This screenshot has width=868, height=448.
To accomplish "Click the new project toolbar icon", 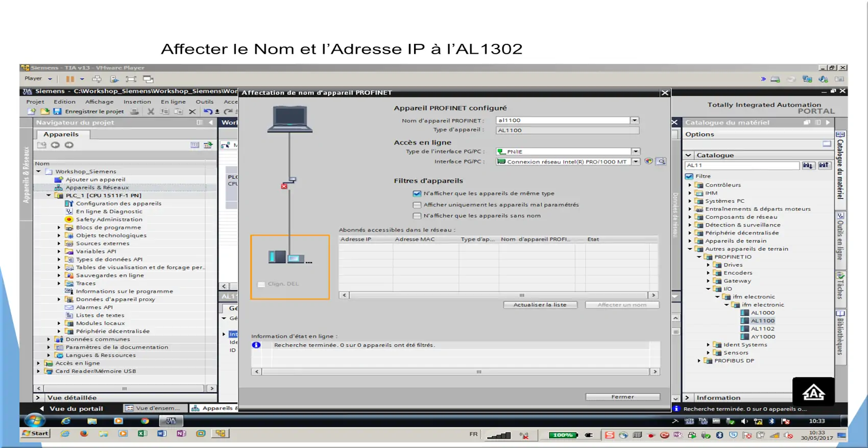I will pyautogui.click(x=32, y=111).
